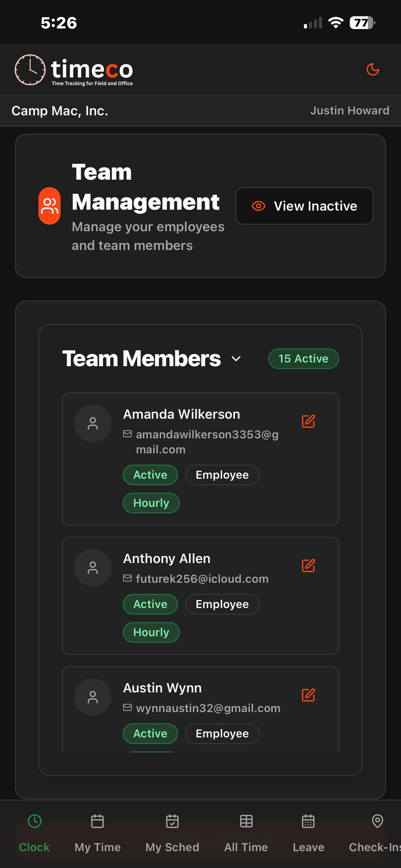Tap the mail icon beside futurek256@icloud.com
The width and height of the screenshot is (401, 868).
click(127, 578)
